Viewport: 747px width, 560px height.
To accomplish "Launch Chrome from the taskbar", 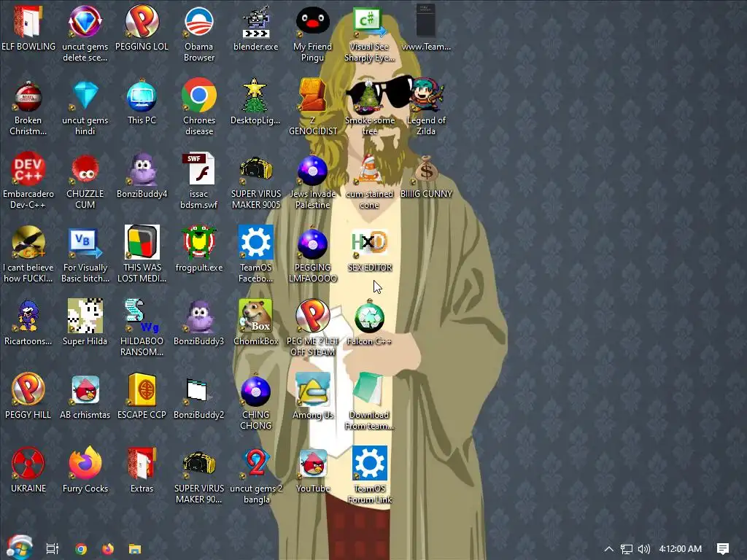I will click(81, 549).
